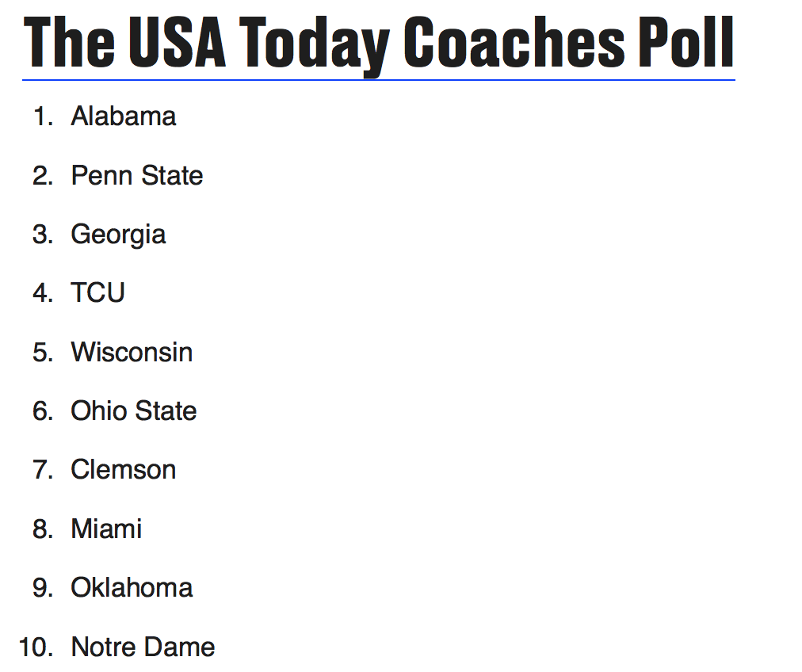Click the Wisconsin team name
The height and width of the screenshot is (672, 802).
click(132, 352)
